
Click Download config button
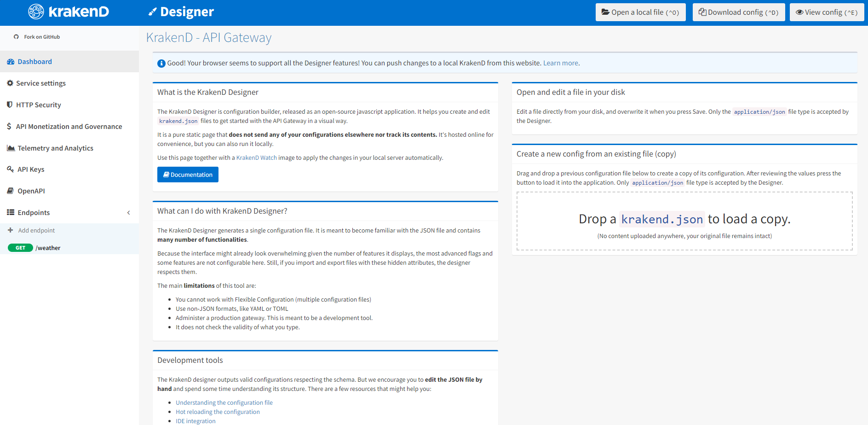pyautogui.click(x=739, y=12)
